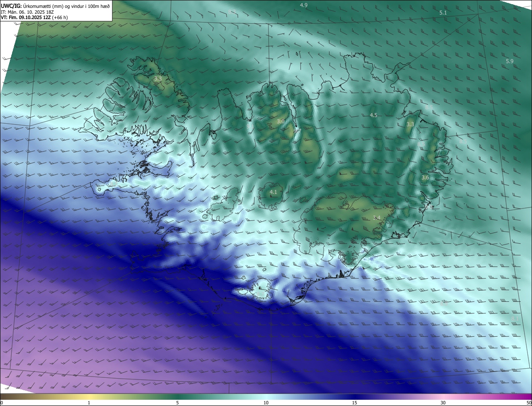Click the 4.5 value on the map
The image size is (532, 406).
373,115
